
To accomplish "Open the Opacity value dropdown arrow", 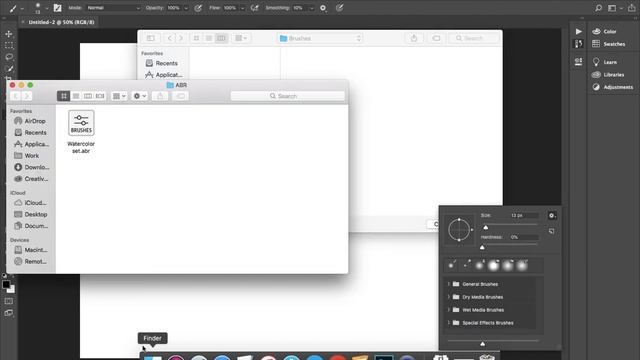I will (186, 8).
